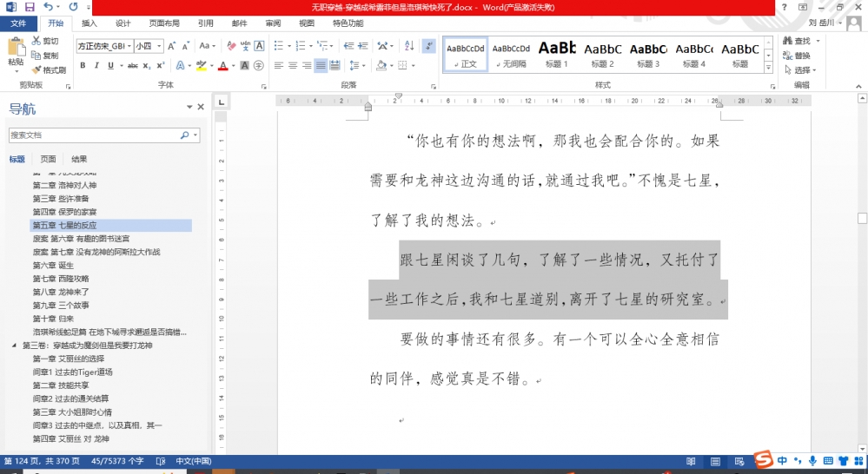Insert enclosed character (circled 字)

(259, 65)
